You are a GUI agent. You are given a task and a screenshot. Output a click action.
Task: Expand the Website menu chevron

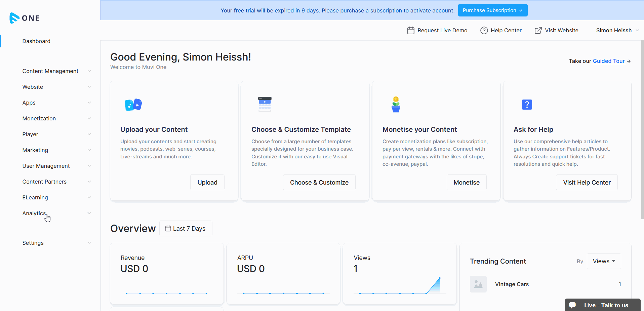(89, 87)
